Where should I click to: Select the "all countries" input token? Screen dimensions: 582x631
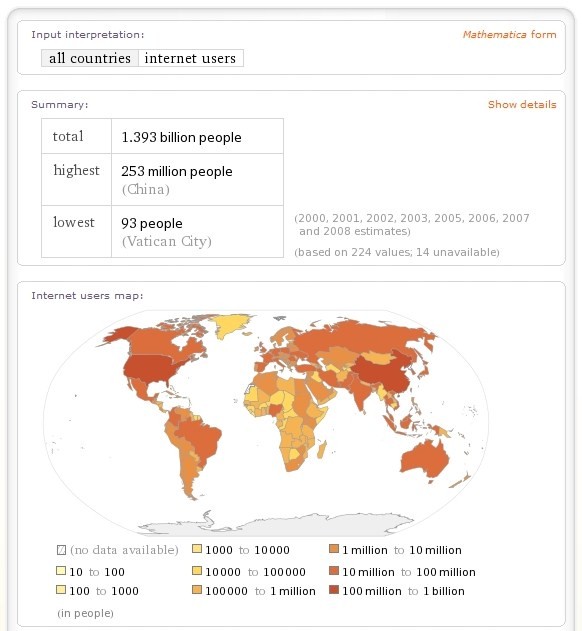coord(90,58)
